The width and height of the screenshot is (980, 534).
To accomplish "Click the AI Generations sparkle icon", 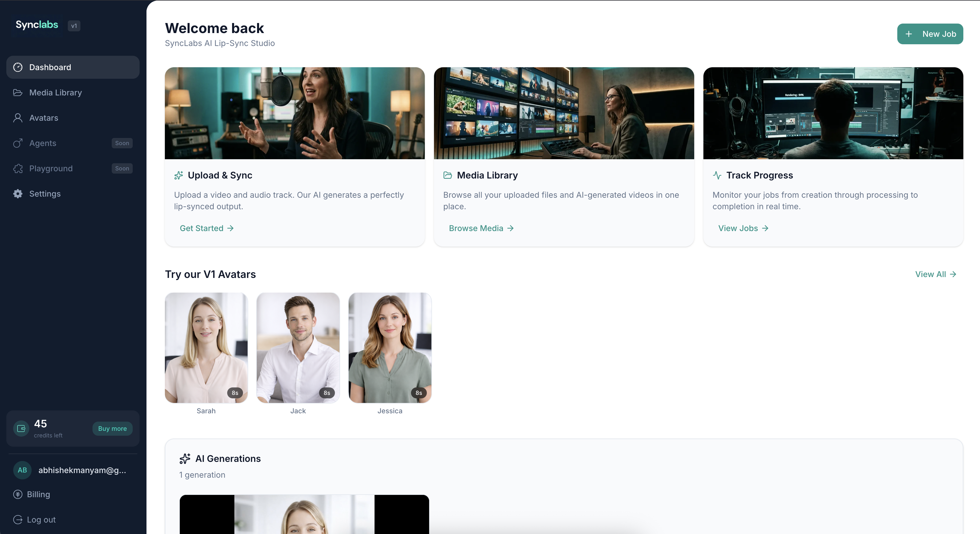I will pos(185,459).
